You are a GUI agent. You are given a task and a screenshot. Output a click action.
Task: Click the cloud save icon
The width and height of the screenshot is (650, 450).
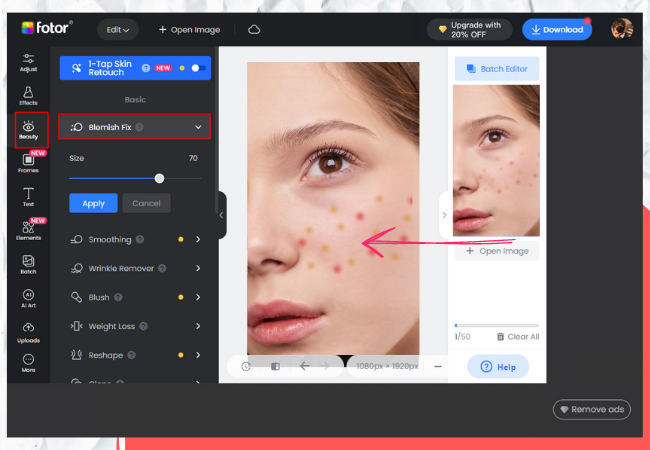point(254,30)
